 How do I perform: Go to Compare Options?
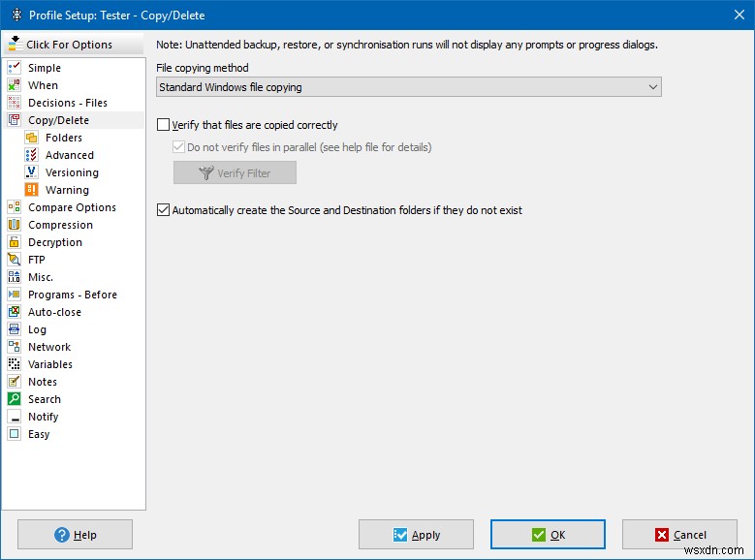coord(72,207)
